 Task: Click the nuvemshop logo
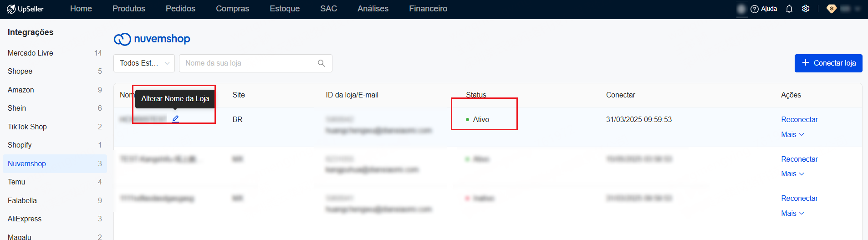[152, 39]
